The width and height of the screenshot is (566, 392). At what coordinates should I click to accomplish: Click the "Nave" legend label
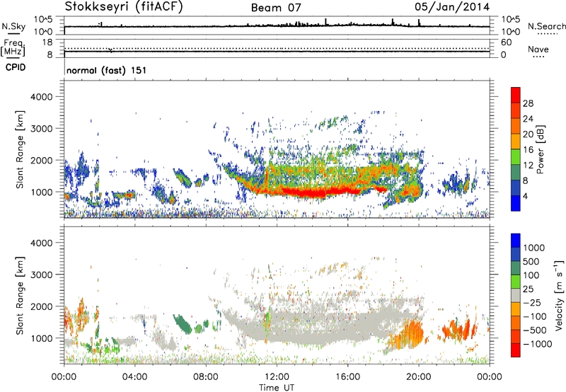(x=538, y=50)
